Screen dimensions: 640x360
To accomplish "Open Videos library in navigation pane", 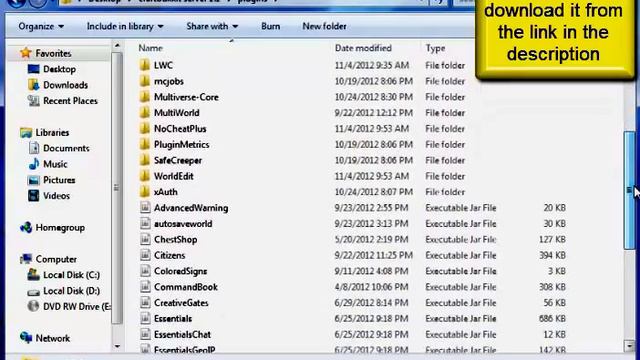I will tap(56, 196).
